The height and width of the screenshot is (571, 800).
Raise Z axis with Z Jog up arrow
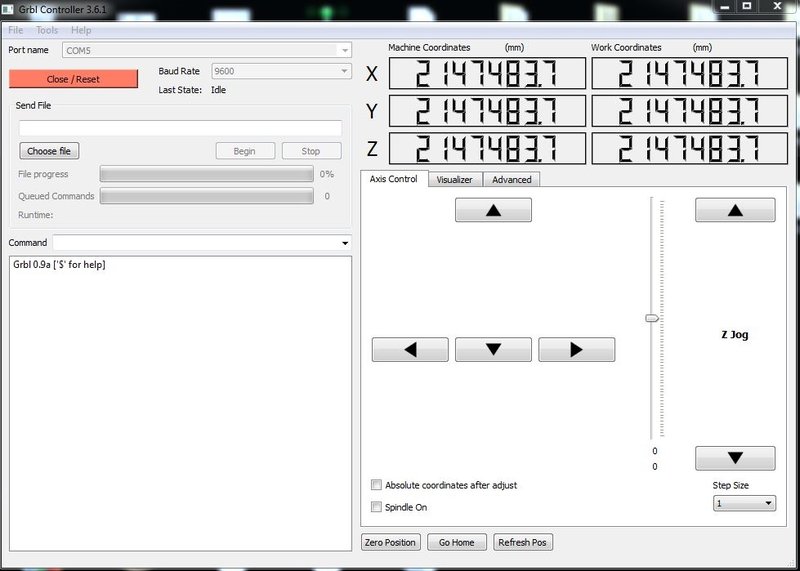click(735, 210)
